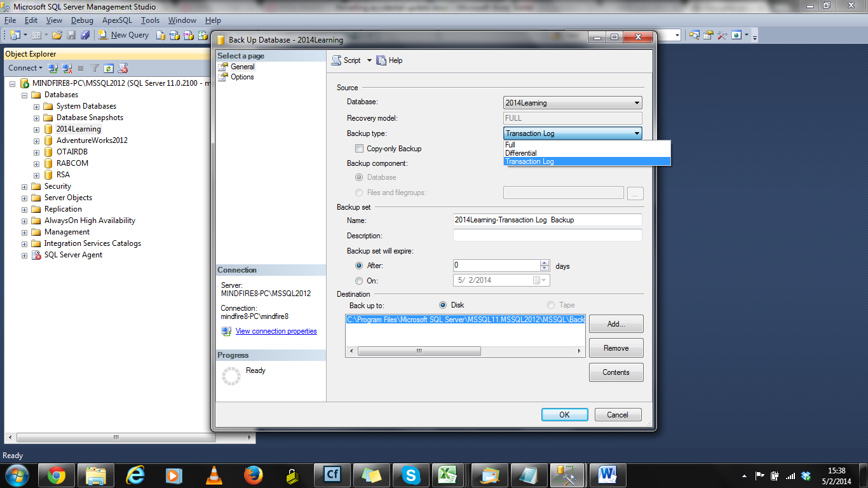Click the Save All toolbar icon

coord(85,35)
